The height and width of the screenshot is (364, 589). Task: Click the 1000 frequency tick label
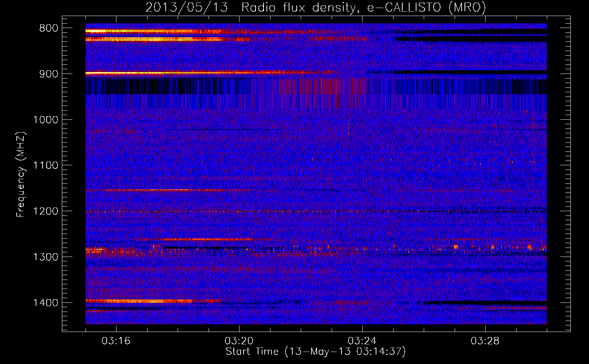tap(46, 120)
